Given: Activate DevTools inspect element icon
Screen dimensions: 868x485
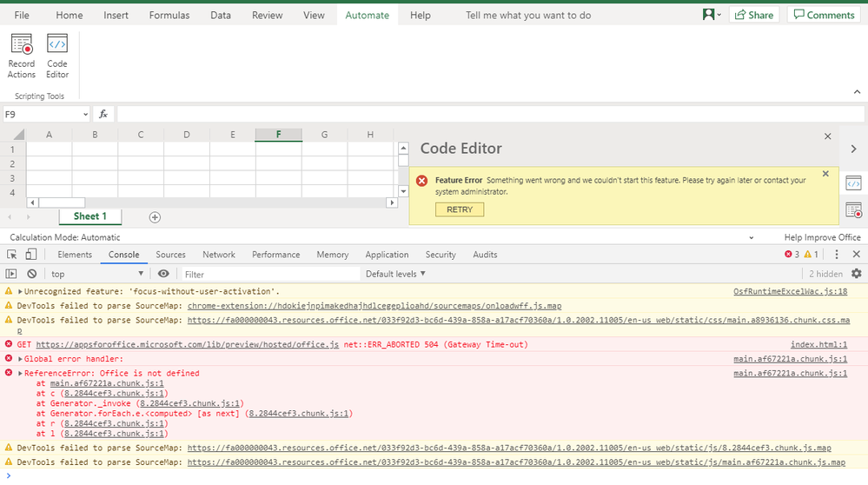Looking at the screenshot, I should [11, 255].
